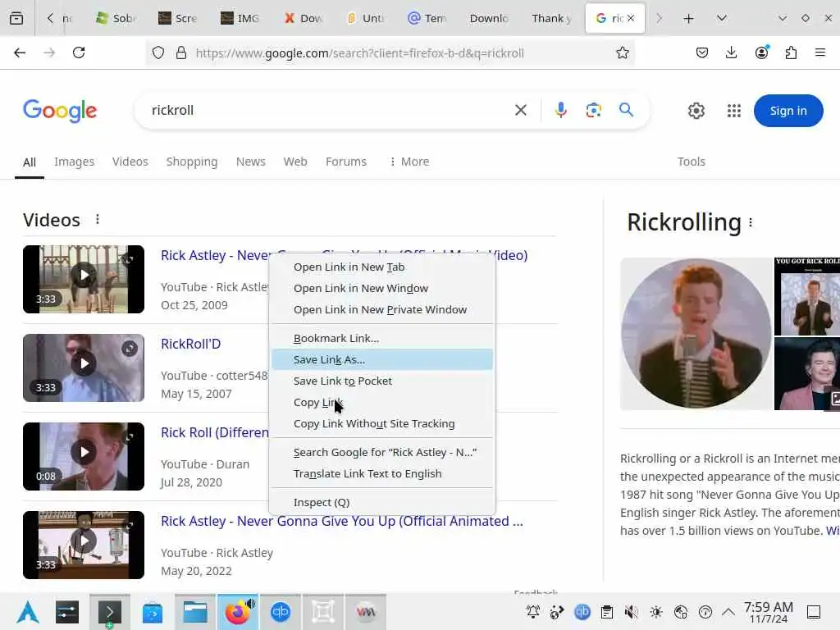840x630 pixels.
Task: Open Google quick settings gear
Action: pyautogui.click(x=696, y=111)
